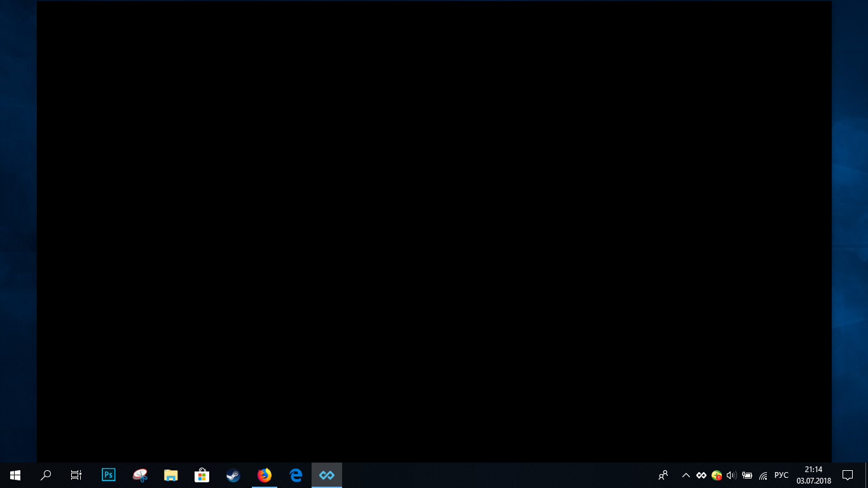Switch to the Firefox window
Image resolution: width=868 pixels, height=488 pixels.
(265, 475)
